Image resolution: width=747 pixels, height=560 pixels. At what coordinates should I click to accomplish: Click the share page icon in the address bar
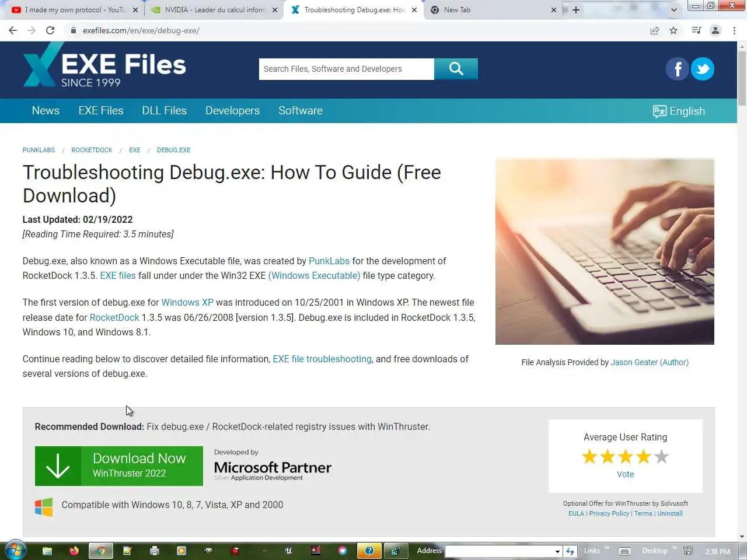(655, 30)
